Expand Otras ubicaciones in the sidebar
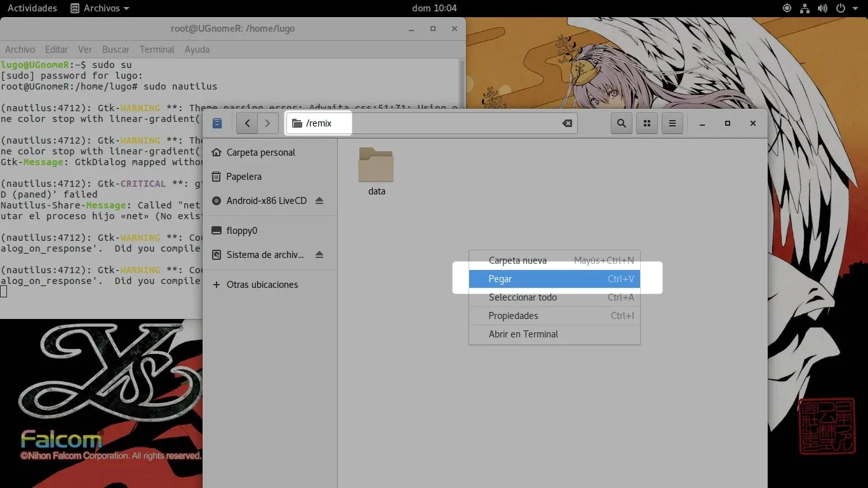The width and height of the screenshot is (868, 488). click(262, 284)
